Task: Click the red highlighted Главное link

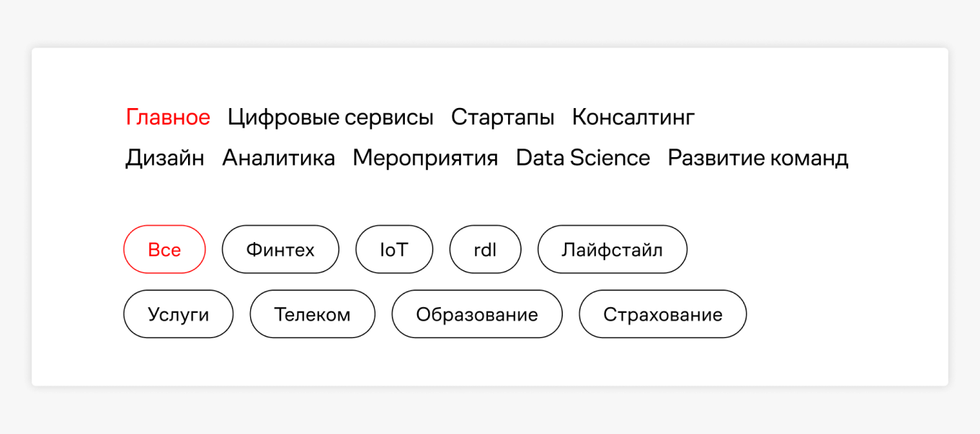Action: point(168,117)
